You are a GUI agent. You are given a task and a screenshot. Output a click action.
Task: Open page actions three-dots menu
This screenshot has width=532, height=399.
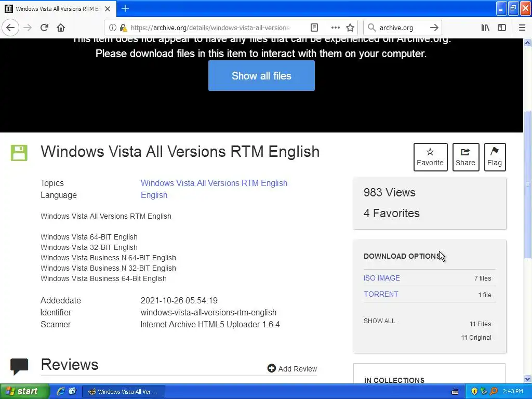[x=335, y=28]
